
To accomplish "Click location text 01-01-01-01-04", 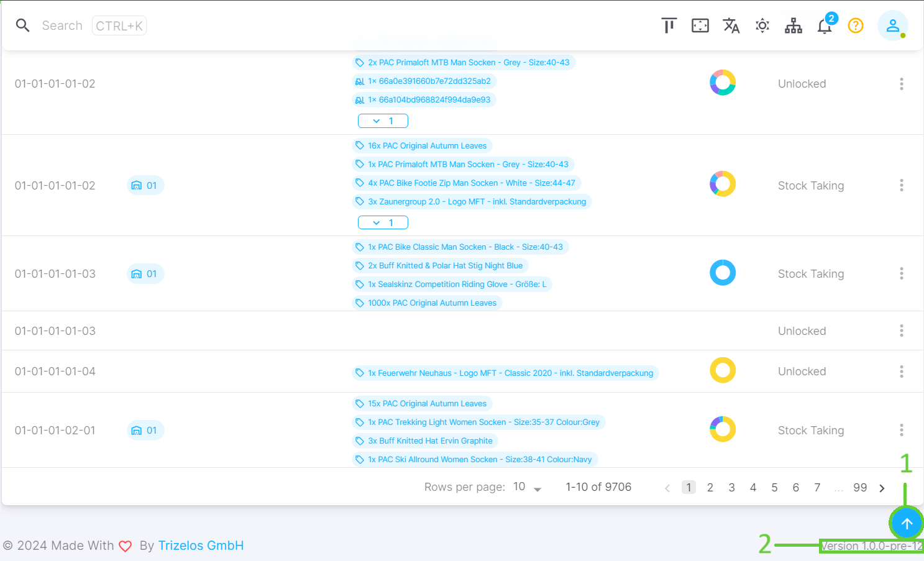I will click(x=55, y=372).
